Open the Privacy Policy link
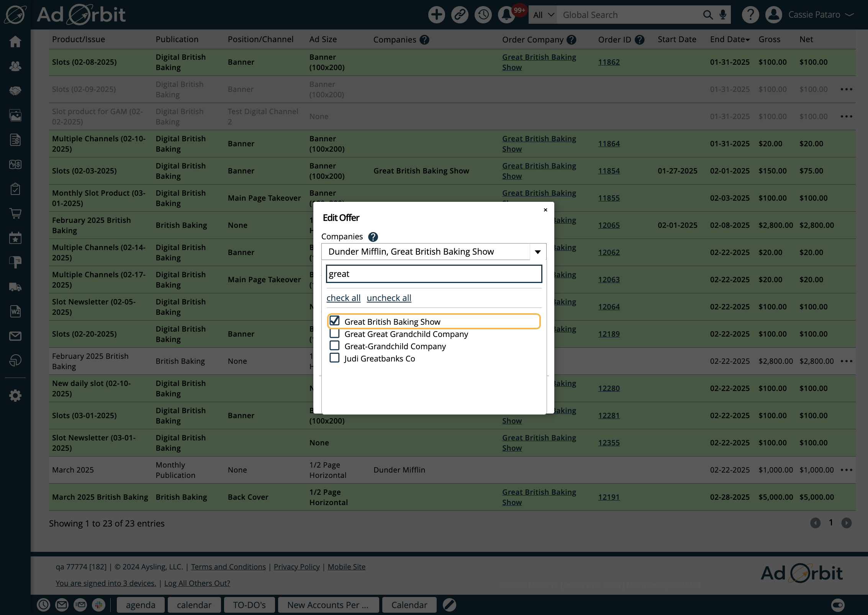The image size is (868, 615). [x=296, y=567]
